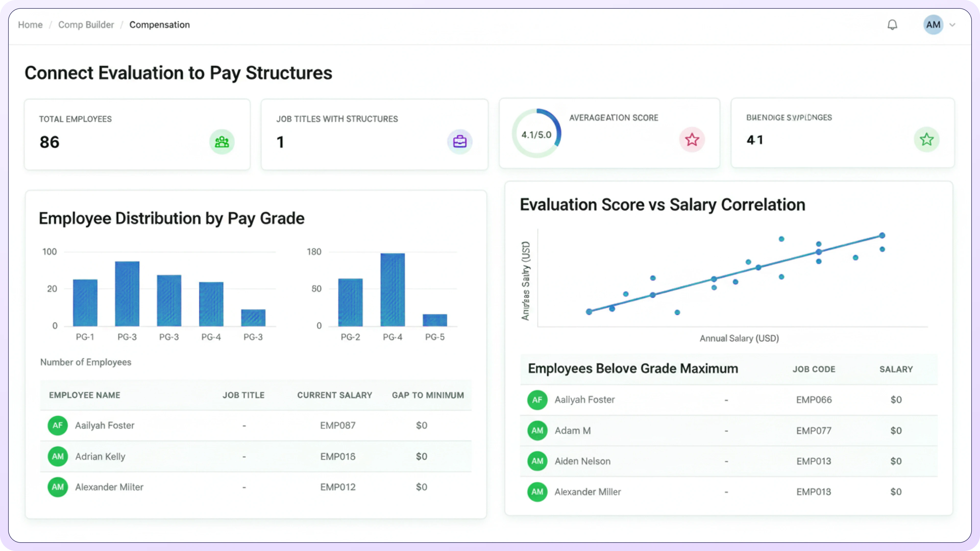Click the PG-1 bar in distribution chart
The width and height of the screenshot is (980, 551).
(x=85, y=303)
